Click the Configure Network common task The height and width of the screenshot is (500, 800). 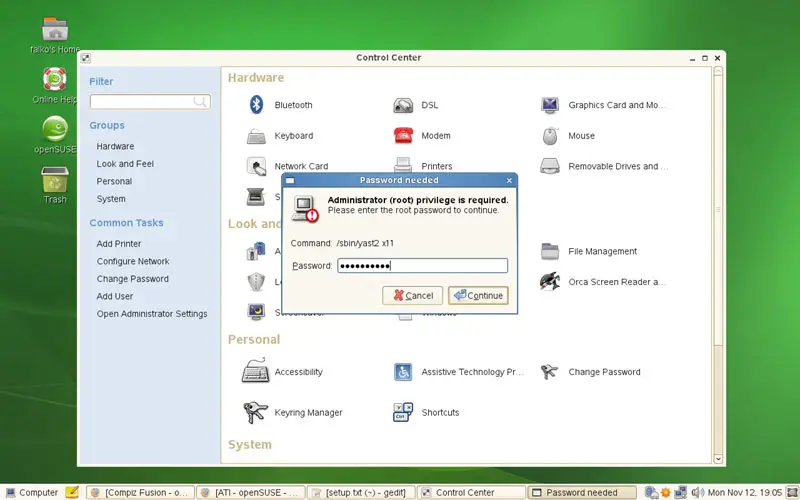133,261
